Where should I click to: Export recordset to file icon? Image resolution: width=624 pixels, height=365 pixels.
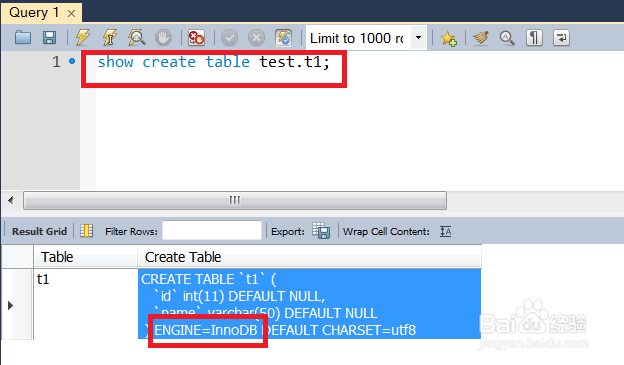tap(321, 231)
